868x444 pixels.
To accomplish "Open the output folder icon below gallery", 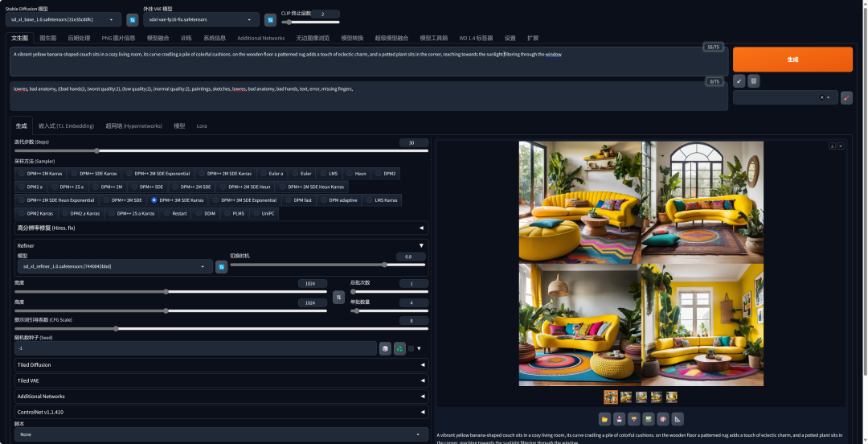I will click(x=604, y=418).
